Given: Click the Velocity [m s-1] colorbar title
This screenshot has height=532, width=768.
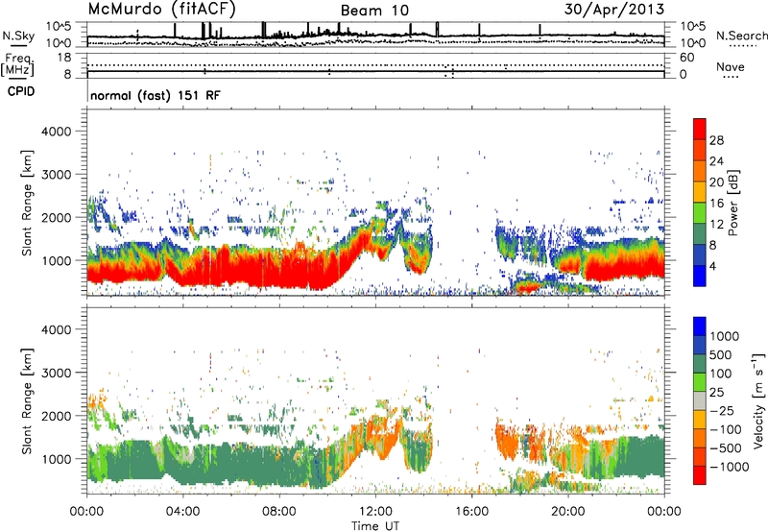Looking at the screenshot, I should tap(758, 400).
